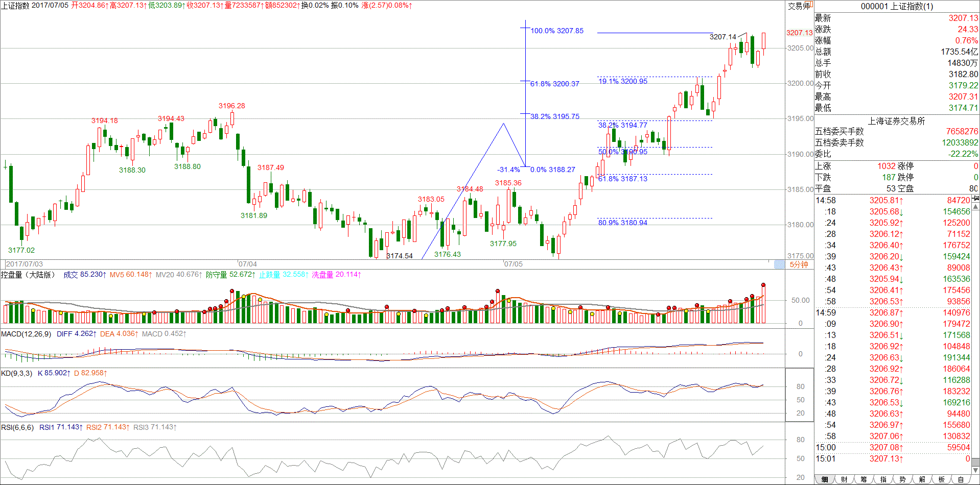This screenshot has width=980, height=485.
Task: Click the RSI1 71.143 value
Action: coord(61,427)
